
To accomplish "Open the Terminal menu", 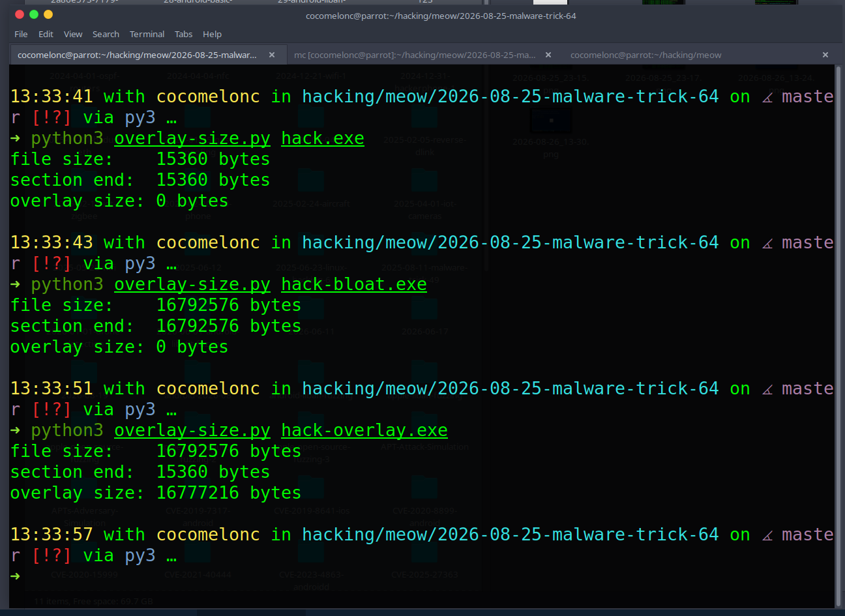I will [147, 34].
